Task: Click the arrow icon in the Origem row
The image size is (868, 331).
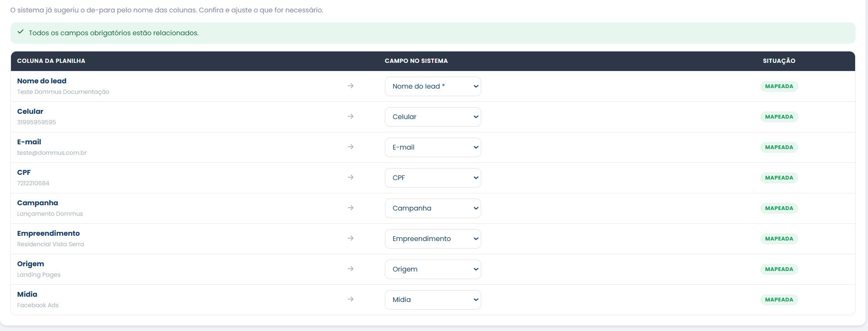Action: (351, 269)
